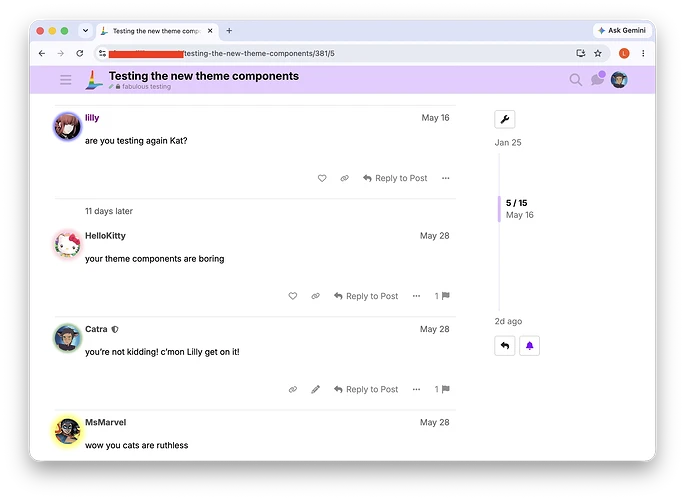Click the topic title in header
The height and width of the screenshot is (500, 684).
[204, 76]
